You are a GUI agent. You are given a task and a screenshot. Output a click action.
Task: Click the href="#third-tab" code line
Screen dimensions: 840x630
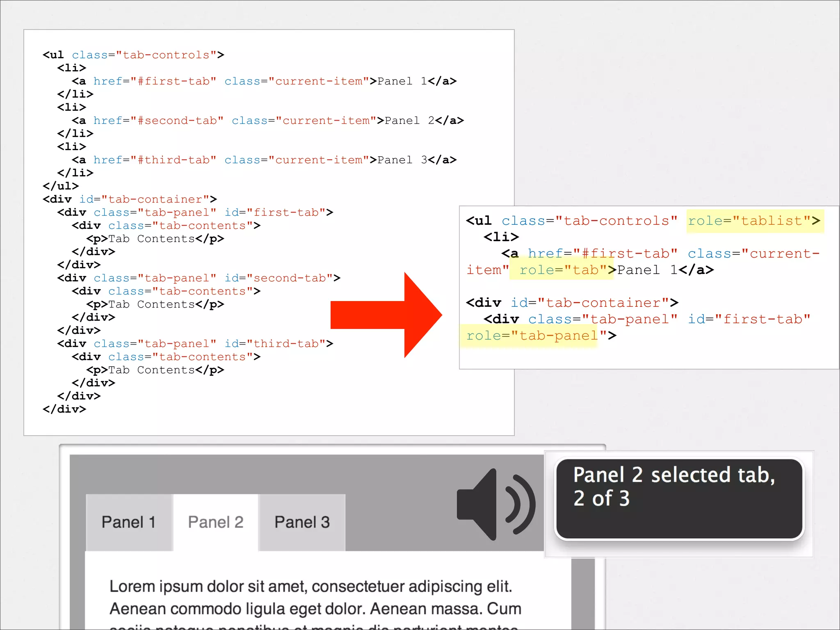pyautogui.click(x=264, y=160)
